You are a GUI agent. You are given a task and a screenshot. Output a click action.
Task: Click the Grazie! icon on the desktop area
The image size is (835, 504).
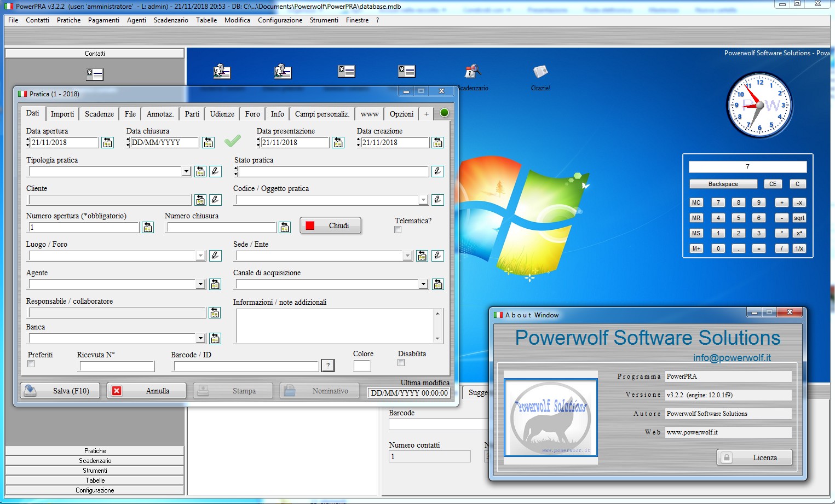[x=540, y=72]
